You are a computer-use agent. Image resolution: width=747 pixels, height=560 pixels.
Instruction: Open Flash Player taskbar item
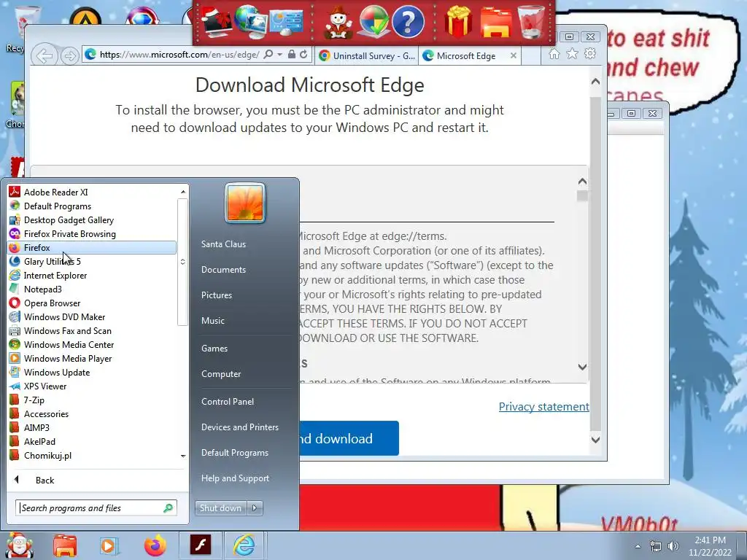click(x=201, y=545)
